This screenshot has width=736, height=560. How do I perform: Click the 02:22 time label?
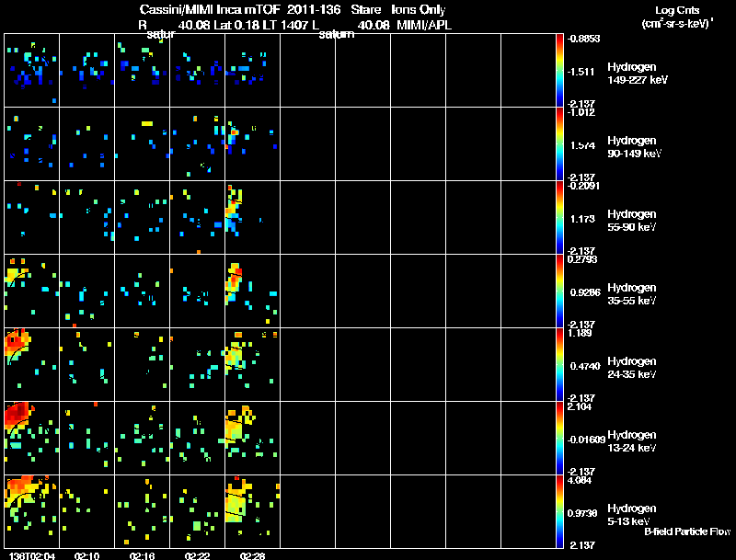(197, 555)
